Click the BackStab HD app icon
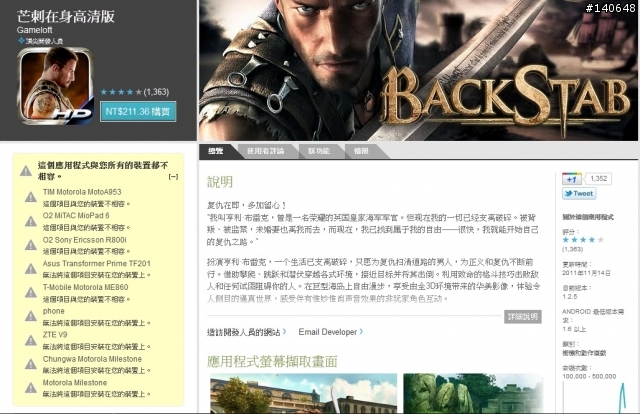This screenshot has height=414, width=640. click(55, 85)
